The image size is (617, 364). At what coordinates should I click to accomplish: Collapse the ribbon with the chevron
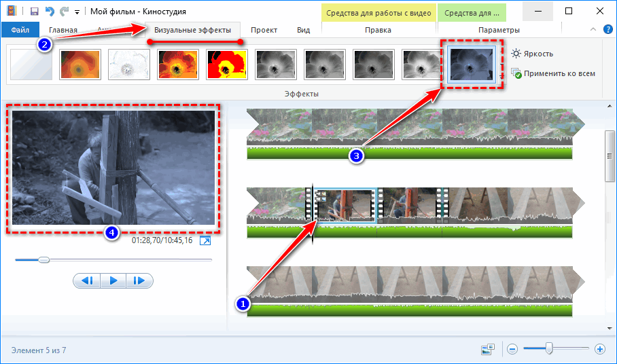click(593, 29)
